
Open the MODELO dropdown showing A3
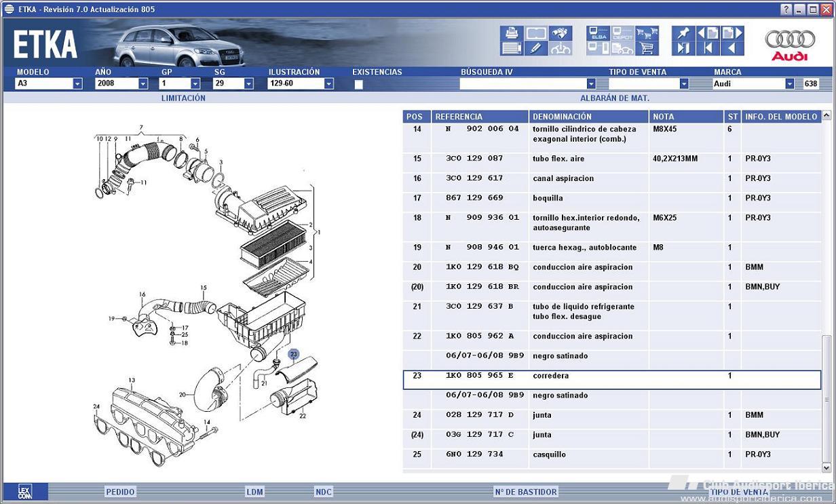pos(77,84)
